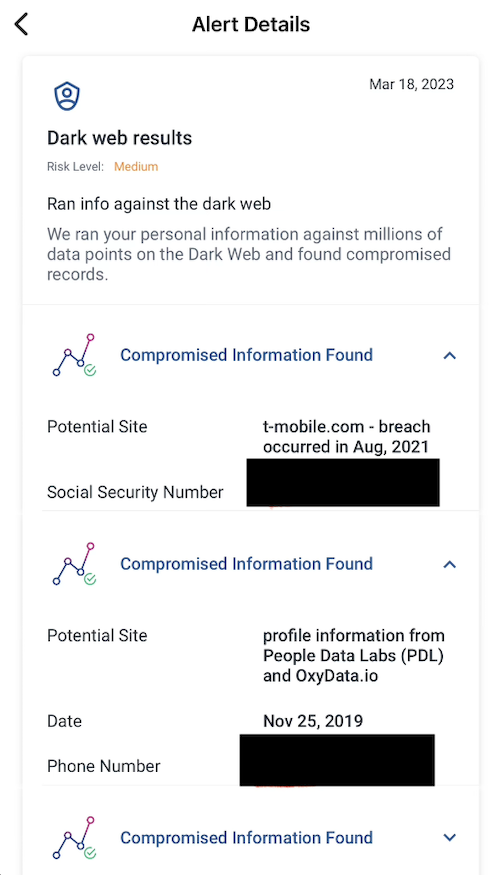500x875 pixels.
Task: Expand the third Compromised Information Found section
Action: (449, 837)
